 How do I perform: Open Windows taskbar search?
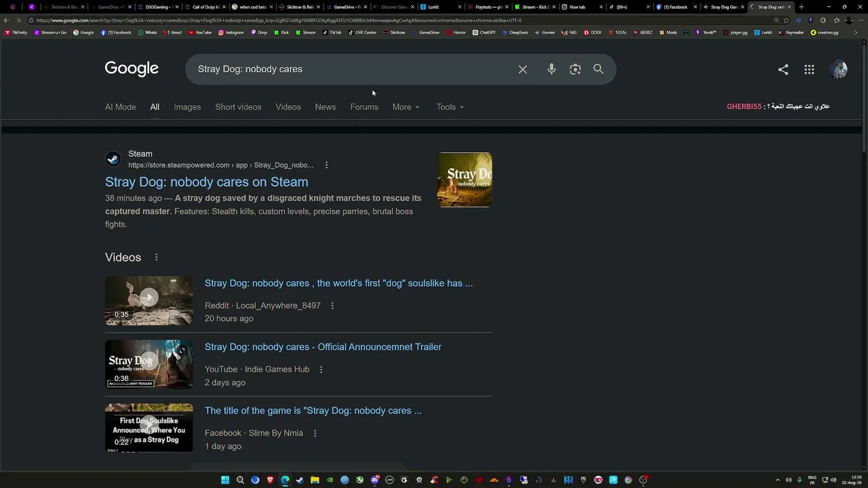240,480
